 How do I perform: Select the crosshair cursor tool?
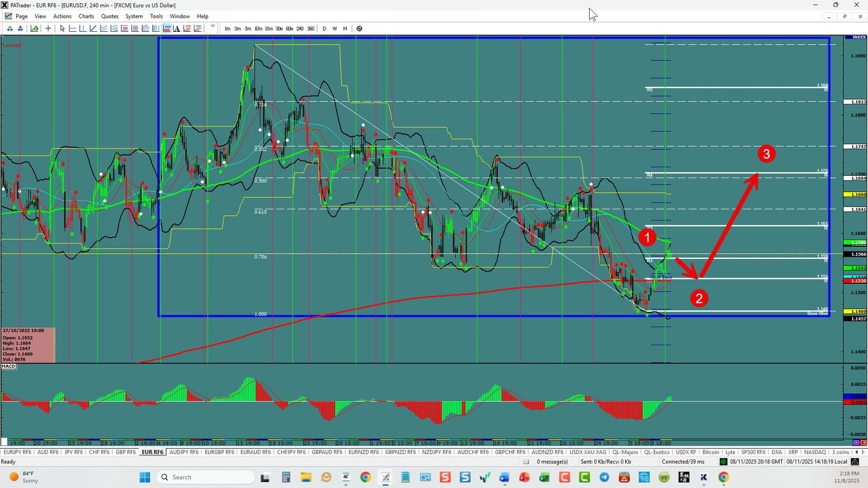coord(48,28)
